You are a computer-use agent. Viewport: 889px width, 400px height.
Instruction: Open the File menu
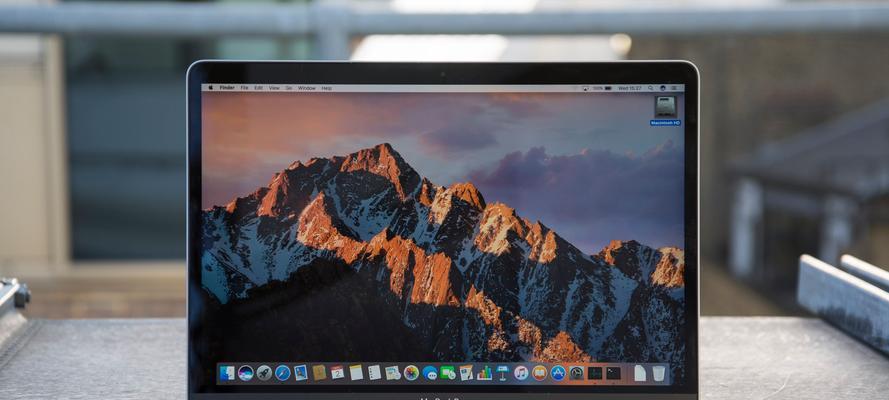tap(244, 88)
